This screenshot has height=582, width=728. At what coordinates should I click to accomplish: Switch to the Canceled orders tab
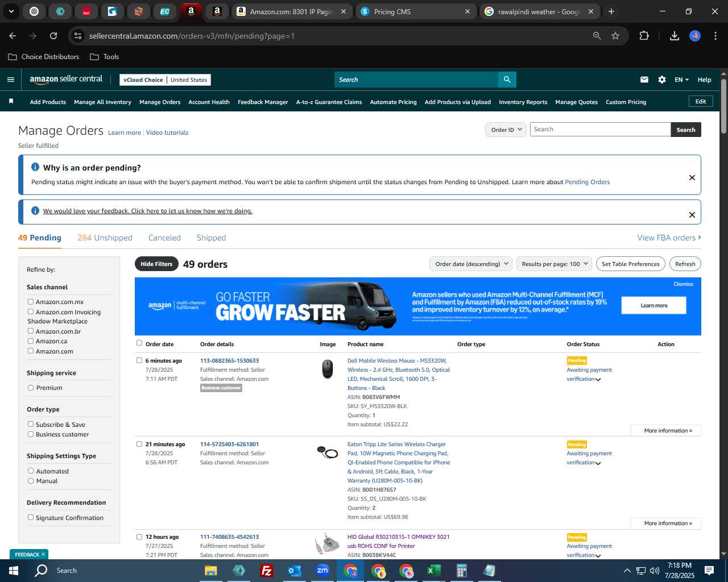coord(164,238)
